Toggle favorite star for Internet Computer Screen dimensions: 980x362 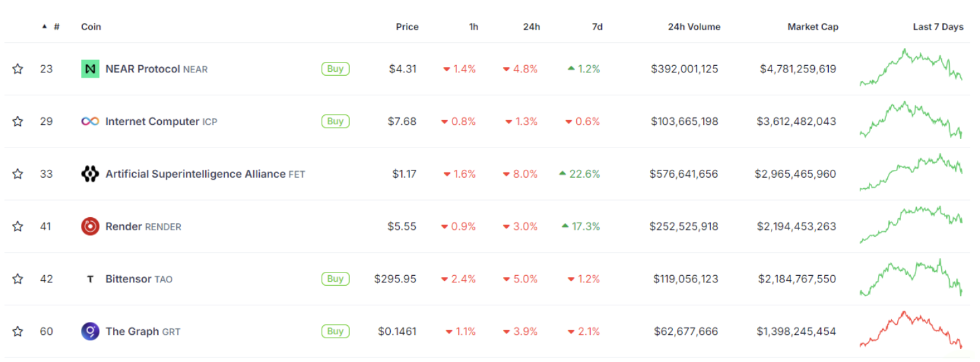[x=18, y=121]
